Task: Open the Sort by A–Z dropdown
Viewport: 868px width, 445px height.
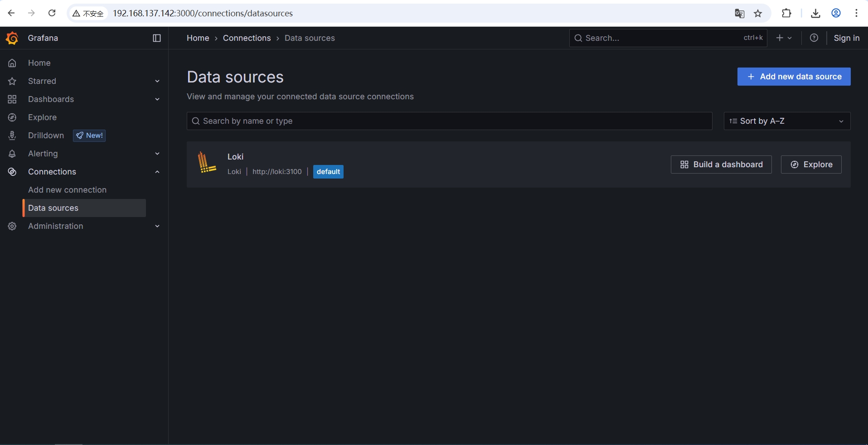Action: pos(787,121)
